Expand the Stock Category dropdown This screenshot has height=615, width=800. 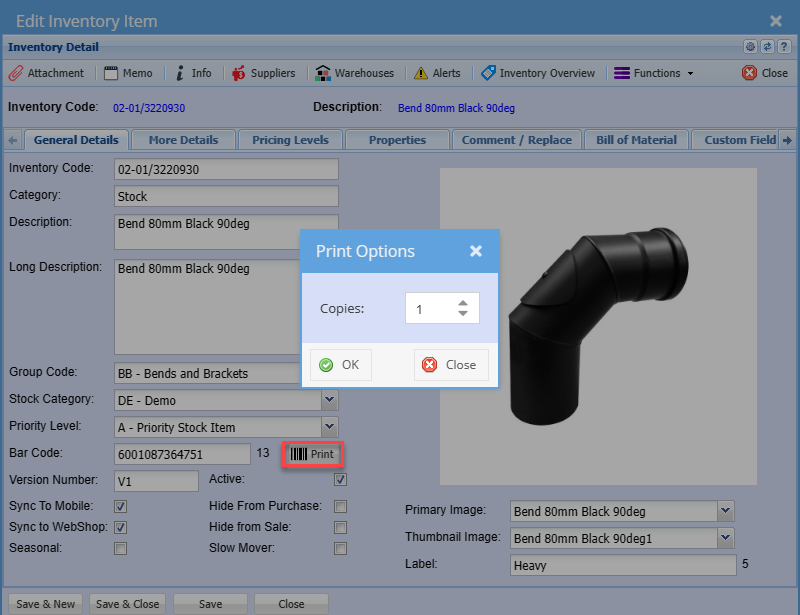[329, 400]
